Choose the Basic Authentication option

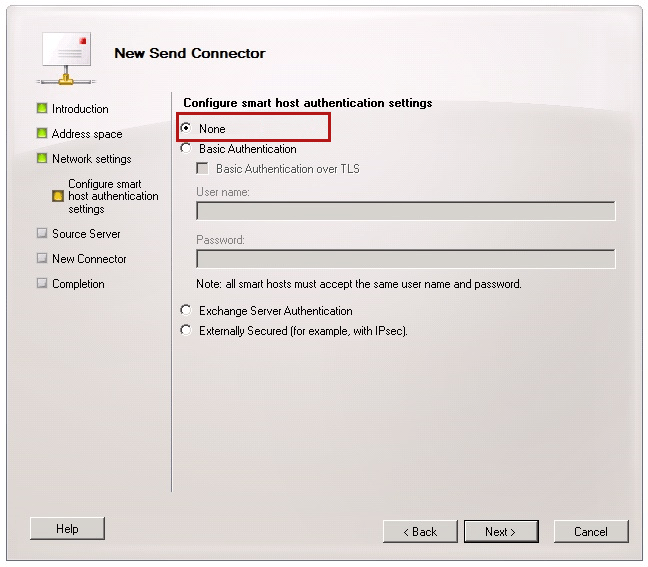[x=186, y=148]
